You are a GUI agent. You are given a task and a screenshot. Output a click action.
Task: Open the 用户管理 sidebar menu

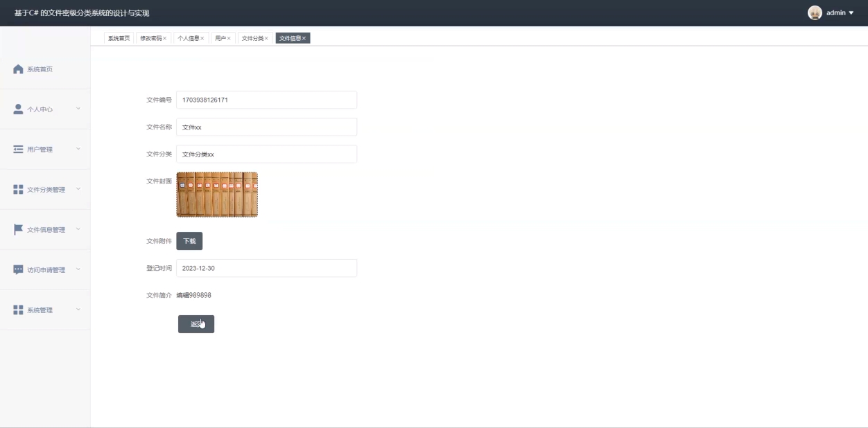45,150
